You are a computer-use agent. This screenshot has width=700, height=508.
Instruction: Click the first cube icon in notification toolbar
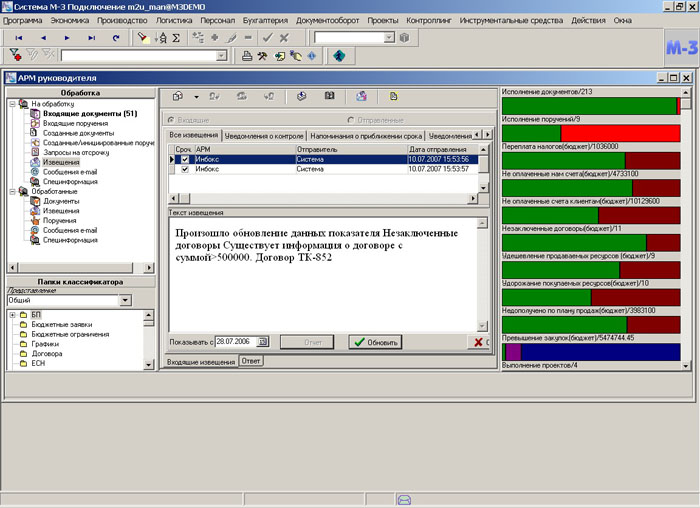178,96
